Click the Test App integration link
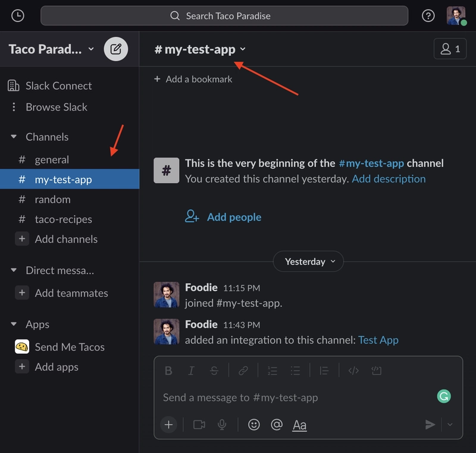The height and width of the screenshot is (453, 476). tap(378, 340)
